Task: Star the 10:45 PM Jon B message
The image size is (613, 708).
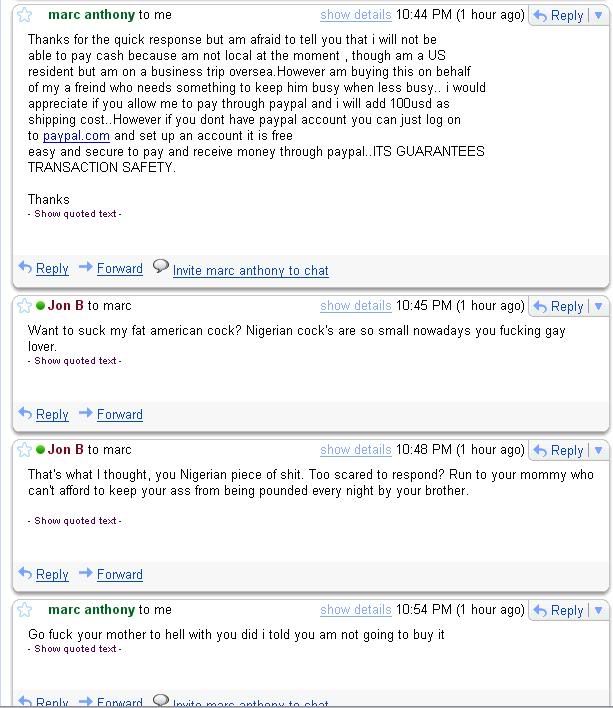Action: 24,306
